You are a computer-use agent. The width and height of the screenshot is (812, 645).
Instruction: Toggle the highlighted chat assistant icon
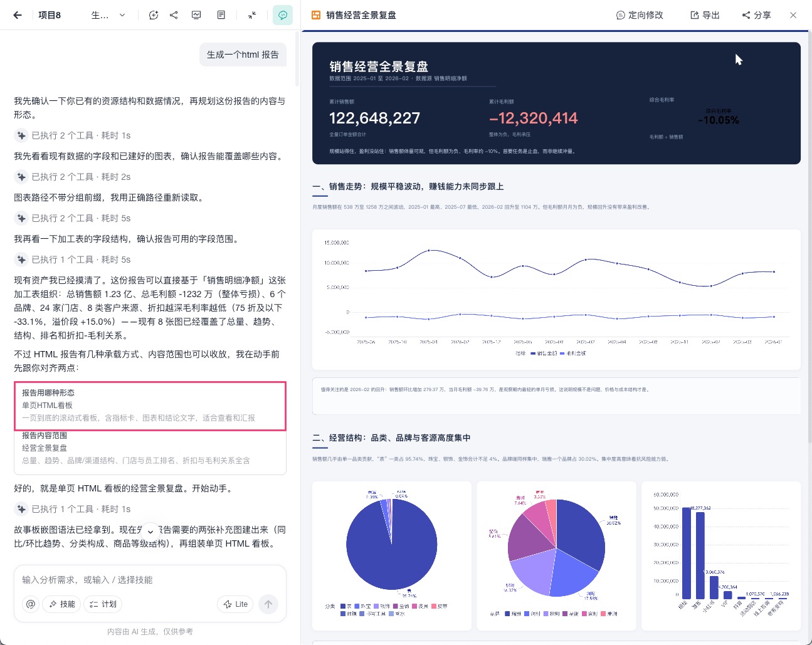point(283,15)
